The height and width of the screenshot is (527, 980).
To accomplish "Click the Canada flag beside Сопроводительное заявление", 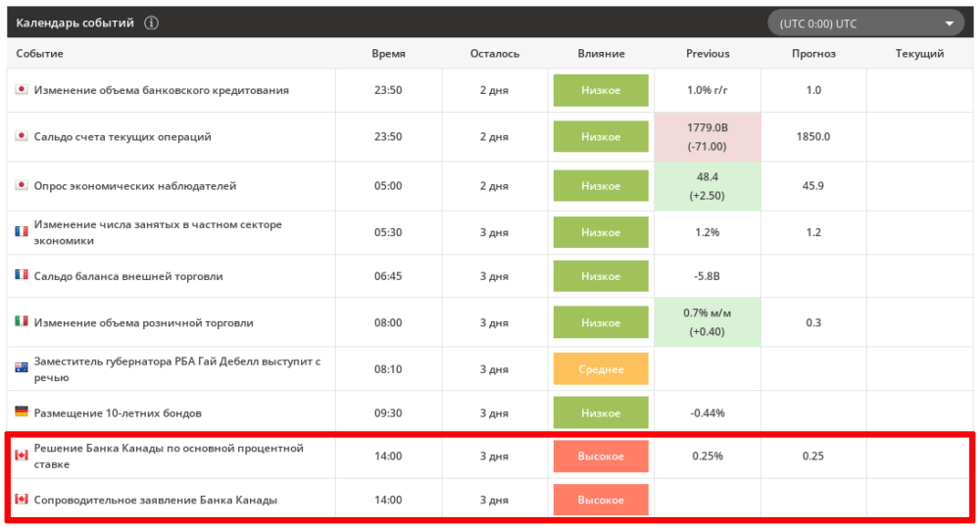I will (21, 500).
